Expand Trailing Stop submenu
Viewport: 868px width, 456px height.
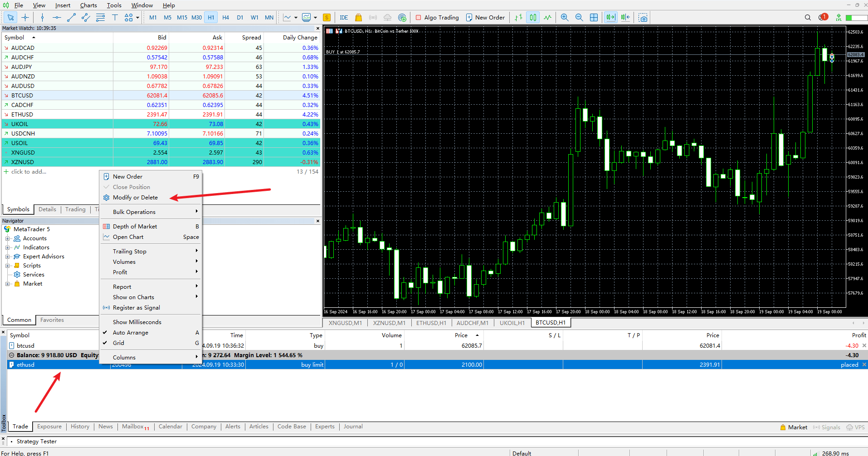[x=150, y=251]
